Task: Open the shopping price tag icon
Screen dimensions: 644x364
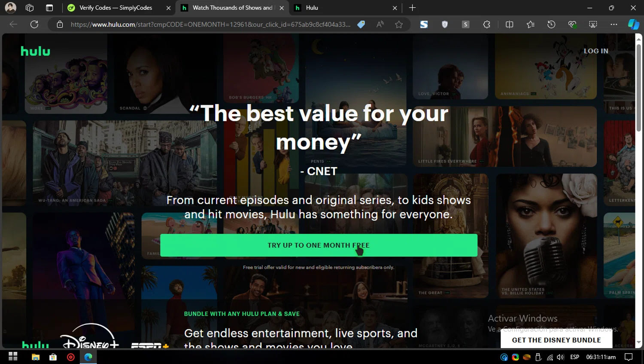Action: (361, 24)
